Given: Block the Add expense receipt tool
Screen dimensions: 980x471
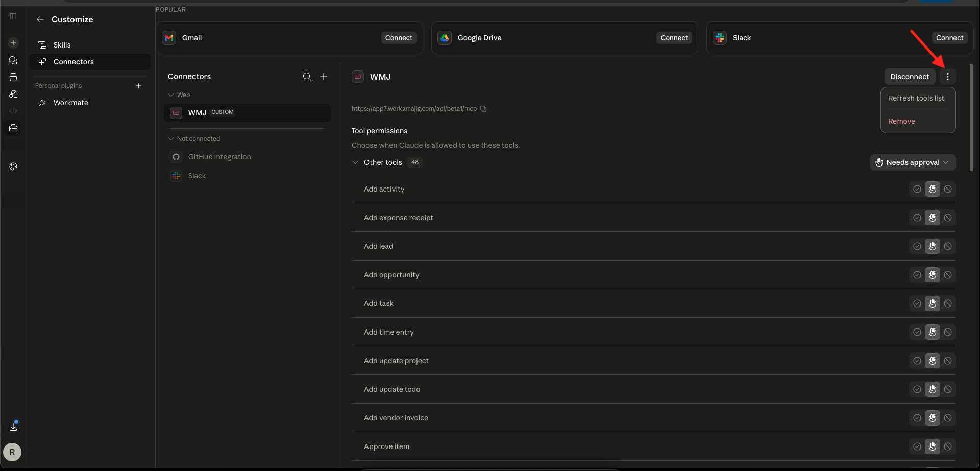Looking at the screenshot, I should click(948, 218).
